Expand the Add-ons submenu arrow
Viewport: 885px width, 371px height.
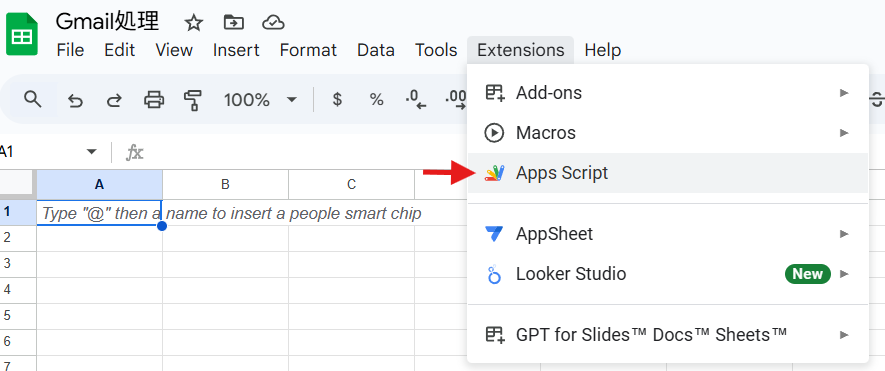tap(844, 93)
